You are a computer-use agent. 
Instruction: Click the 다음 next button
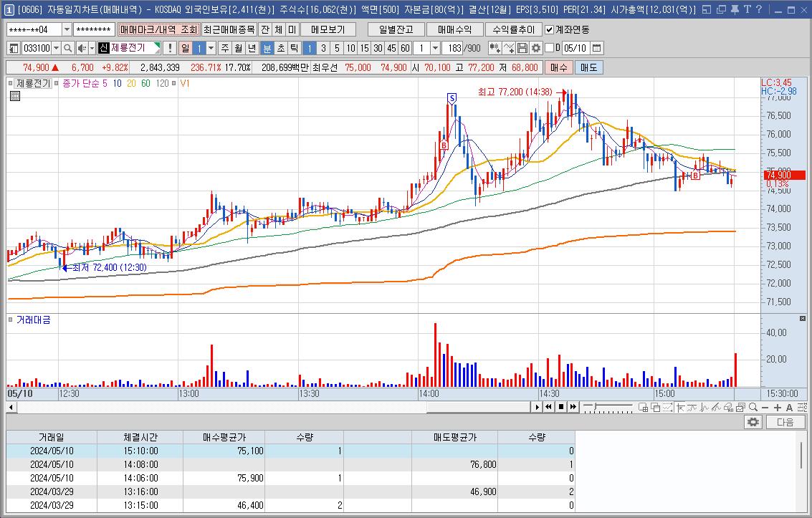[x=785, y=422]
